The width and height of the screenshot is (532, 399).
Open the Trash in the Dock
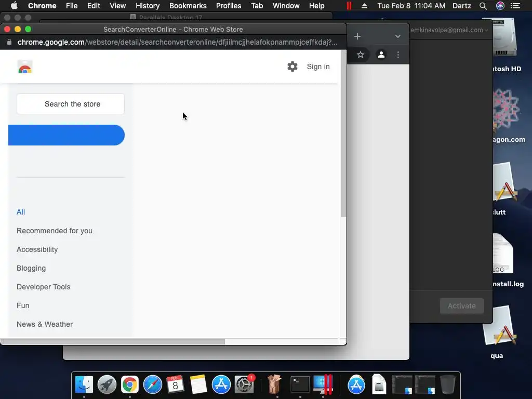[447, 384]
